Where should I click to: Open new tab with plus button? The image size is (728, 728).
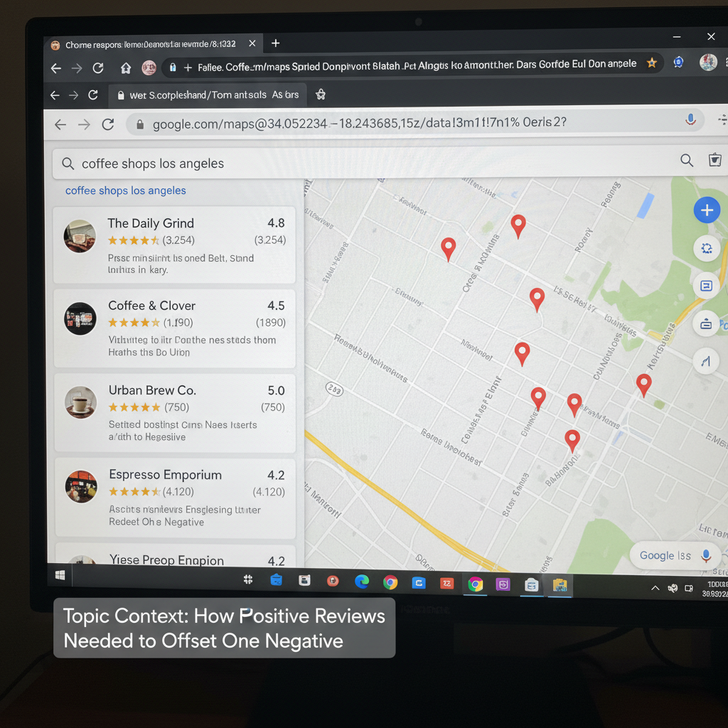pyautogui.click(x=275, y=43)
